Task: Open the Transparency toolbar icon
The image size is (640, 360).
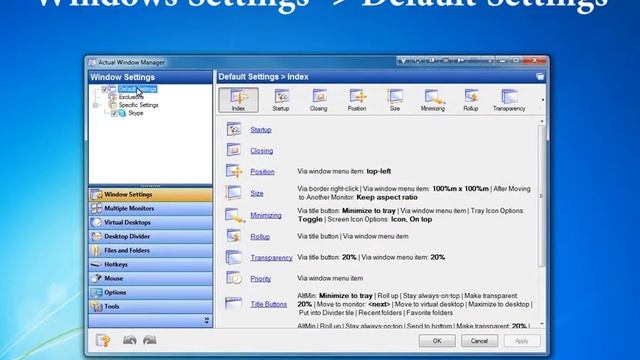Action: [x=509, y=100]
